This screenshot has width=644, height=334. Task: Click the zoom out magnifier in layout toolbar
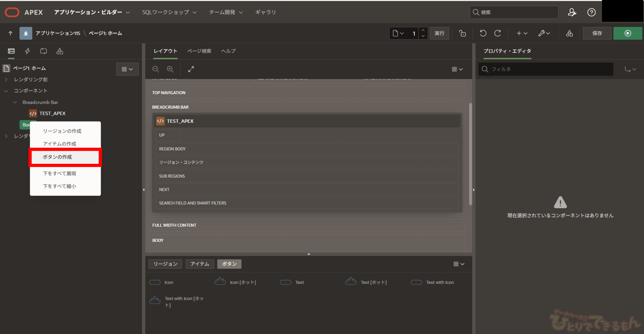(x=156, y=69)
